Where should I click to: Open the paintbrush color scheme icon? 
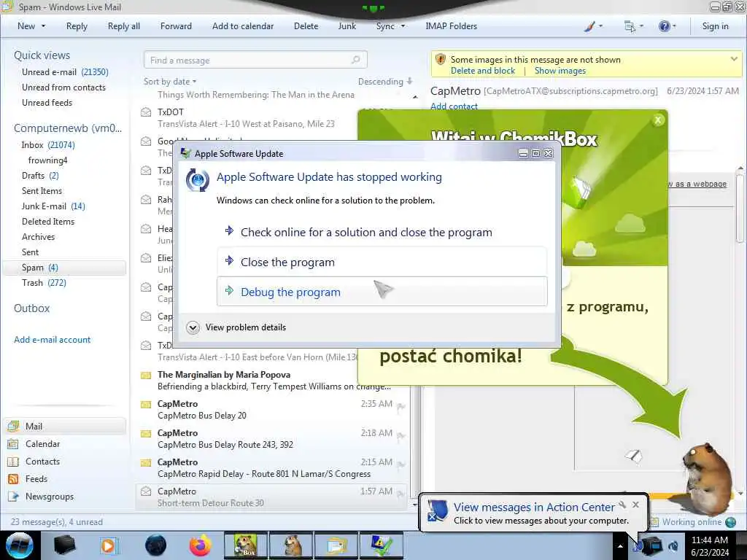pyautogui.click(x=589, y=26)
